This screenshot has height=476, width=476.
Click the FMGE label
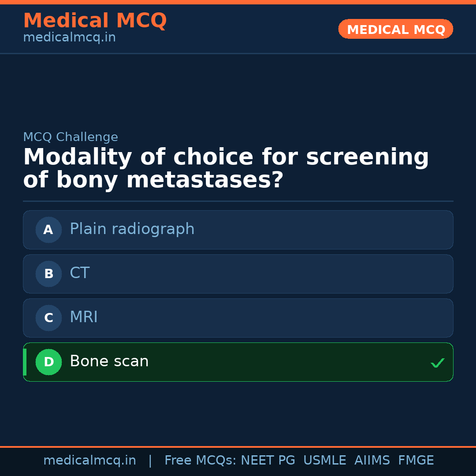416,460
